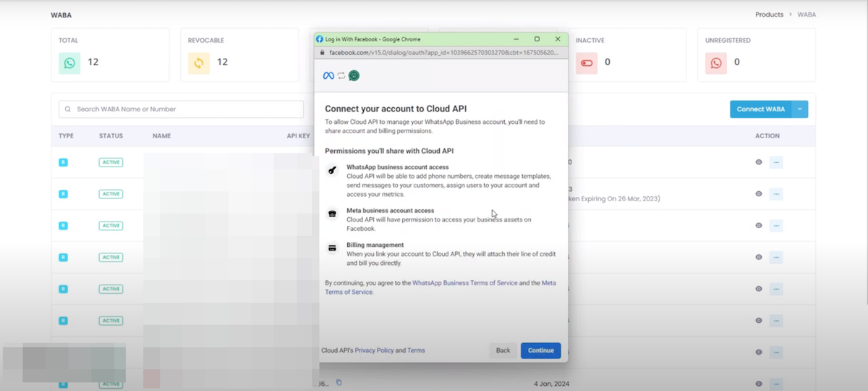Image resolution: width=868 pixels, height=391 pixels.
Task: Click the eye icon in the third table row
Action: [759, 225]
